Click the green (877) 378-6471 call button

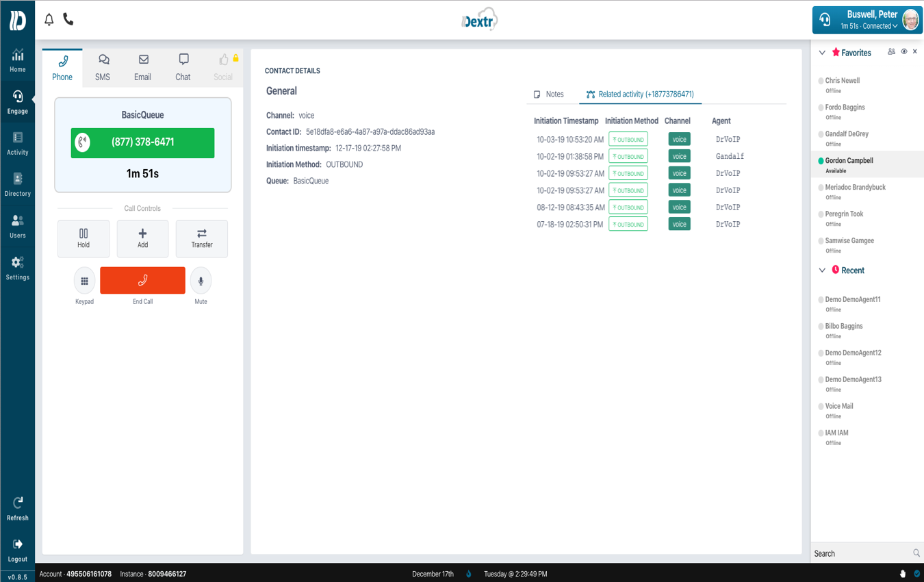point(142,142)
